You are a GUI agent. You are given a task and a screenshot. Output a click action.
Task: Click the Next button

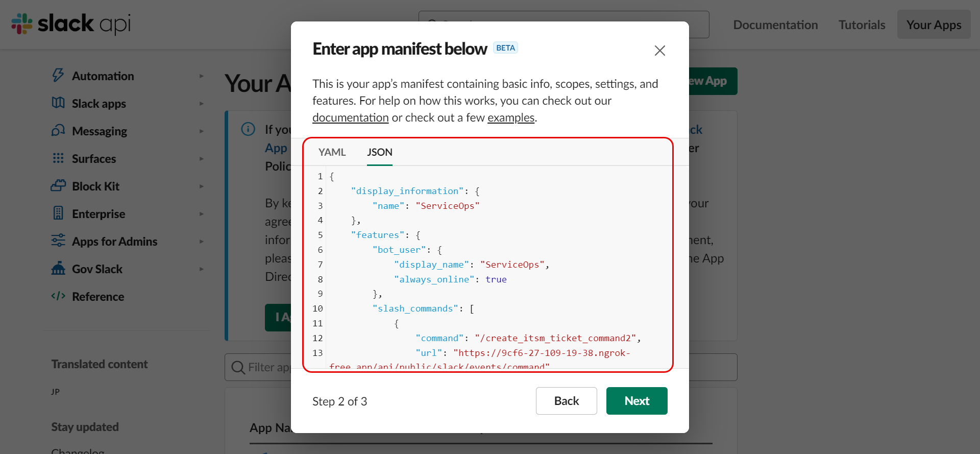click(x=636, y=401)
